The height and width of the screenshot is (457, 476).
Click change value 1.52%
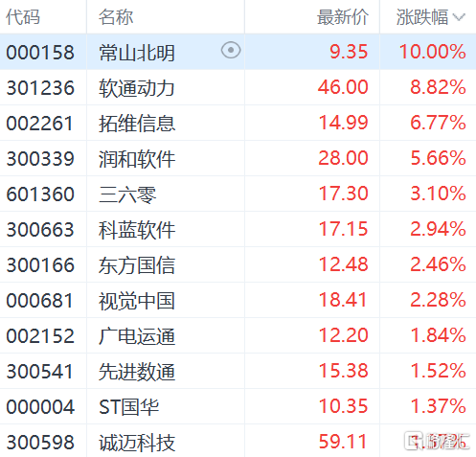tap(438, 371)
